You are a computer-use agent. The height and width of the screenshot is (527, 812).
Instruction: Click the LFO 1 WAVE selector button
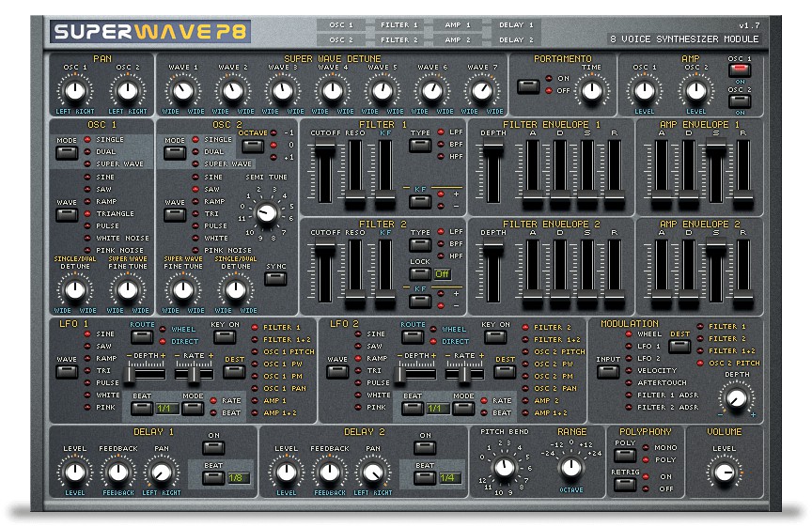pyautogui.click(x=67, y=372)
